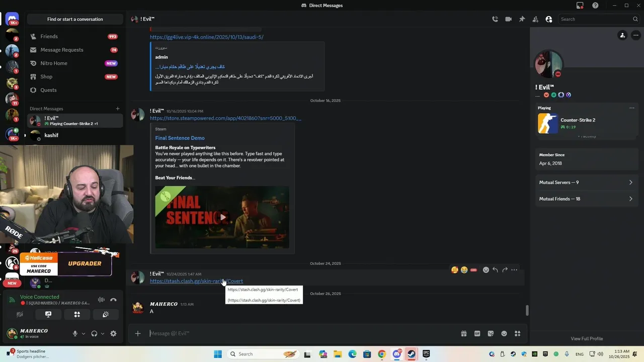The width and height of the screenshot is (644, 362).
Task: Mute the microphone
Action: point(75,333)
